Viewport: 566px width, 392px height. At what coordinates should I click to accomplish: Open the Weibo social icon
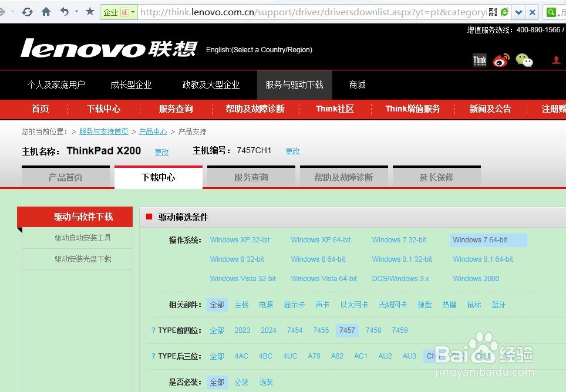click(x=501, y=60)
